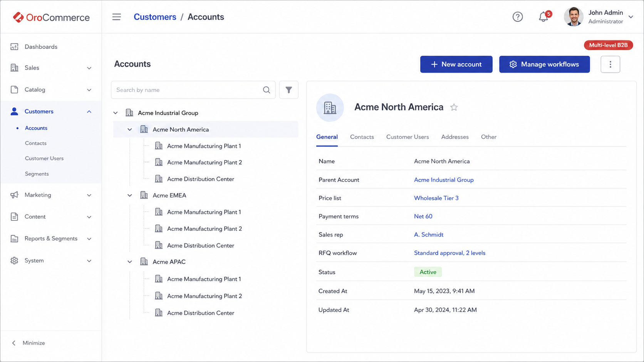Viewport: 644px width, 362px height.
Task: Click the building icon beside Acme Industrial Group
Action: [x=129, y=113]
